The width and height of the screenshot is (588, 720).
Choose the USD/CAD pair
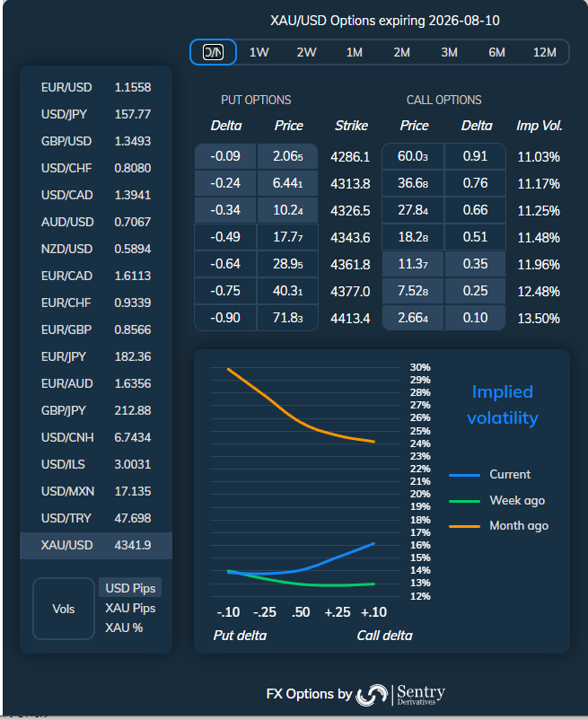(96, 195)
